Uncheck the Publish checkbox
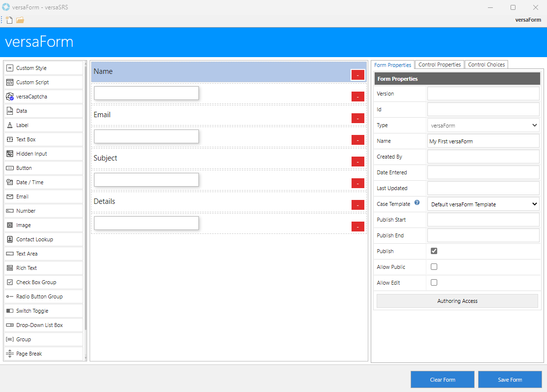The image size is (547, 392). click(434, 251)
